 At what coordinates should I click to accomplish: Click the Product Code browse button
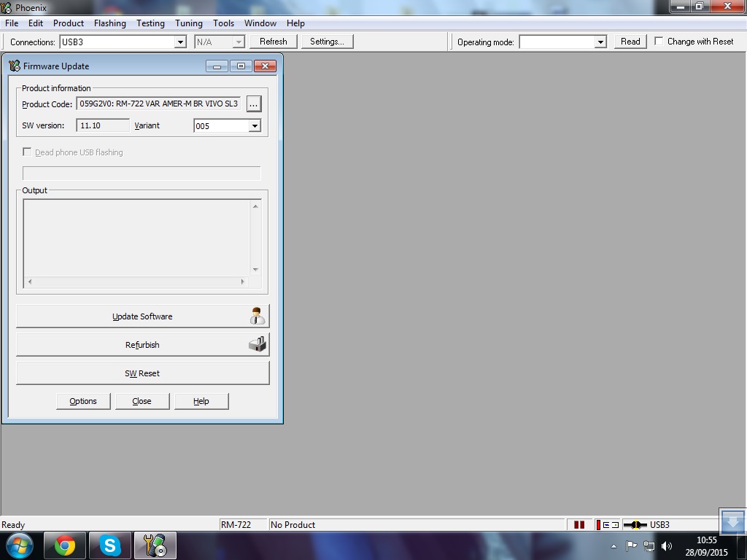tap(253, 104)
